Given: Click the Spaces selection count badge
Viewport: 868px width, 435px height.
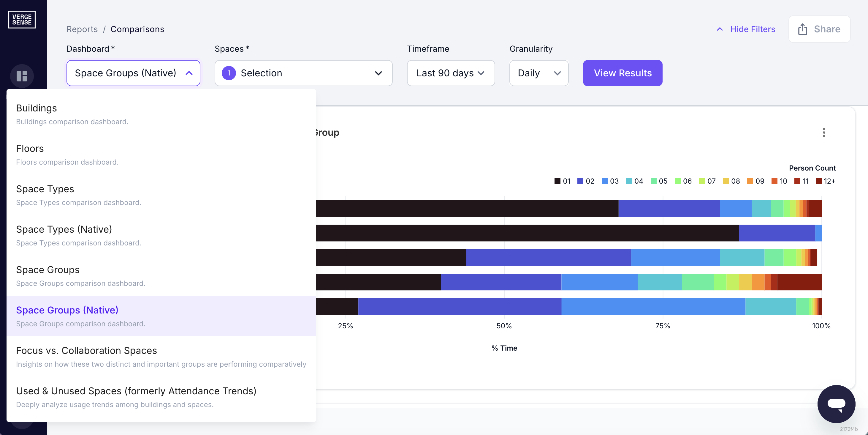Looking at the screenshot, I should click(x=229, y=73).
